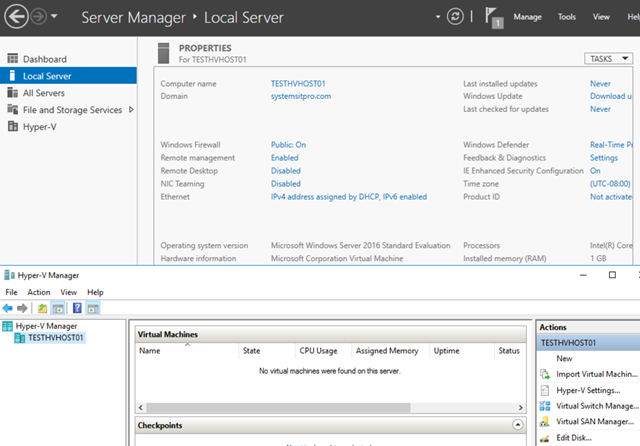Select Hyper-V Manager root tree node
Screen dimensions: 640x446
tap(46, 326)
